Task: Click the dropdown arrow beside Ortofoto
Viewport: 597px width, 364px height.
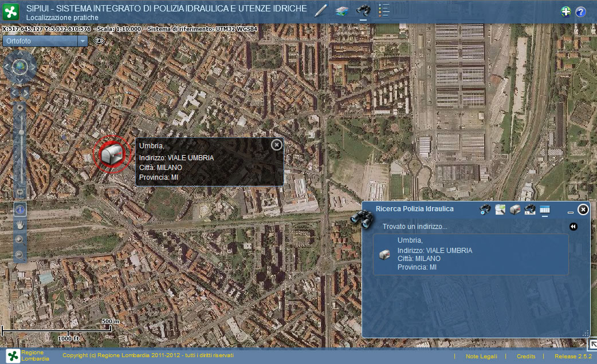Action: point(83,41)
